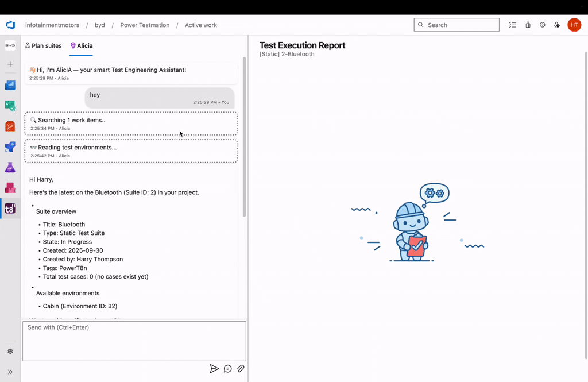Viewport: 588px width, 382px height.
Task: Click the help question mark icon
Action: (x=542, y=25)
